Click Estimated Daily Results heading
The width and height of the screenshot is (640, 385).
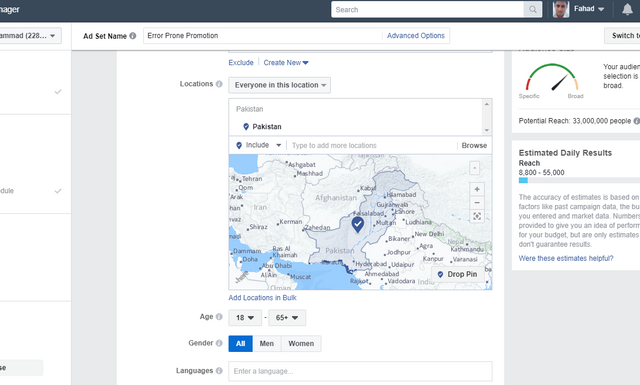(x=565, y=153)
